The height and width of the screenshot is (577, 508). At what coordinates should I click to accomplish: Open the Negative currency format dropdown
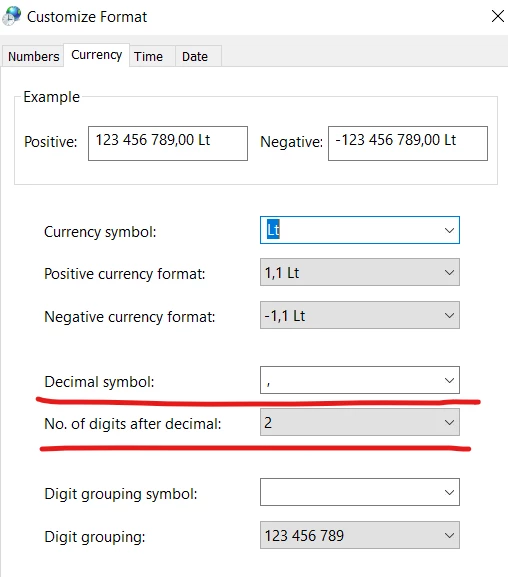tap(360, 315)
